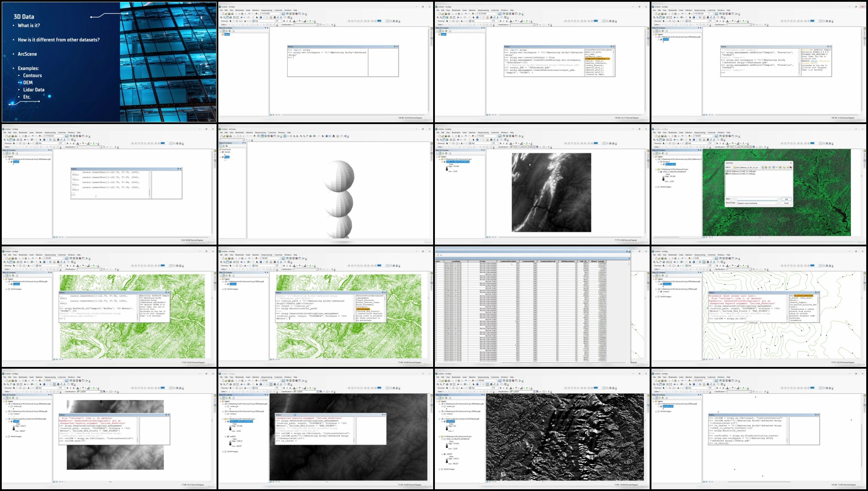Open the Look in dropdown in Add Data
This screenshot has width=868, height=491.
pyautogui.click(x=747, y=167)
